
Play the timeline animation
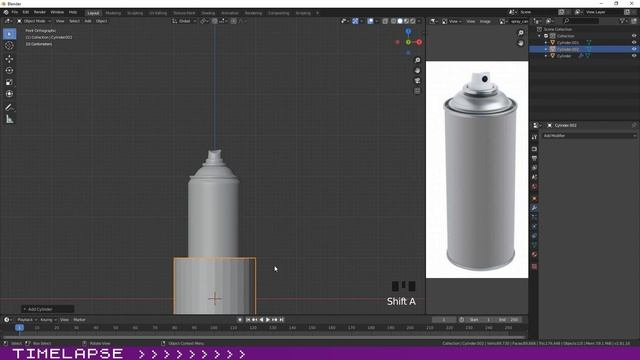pos(268,320)
